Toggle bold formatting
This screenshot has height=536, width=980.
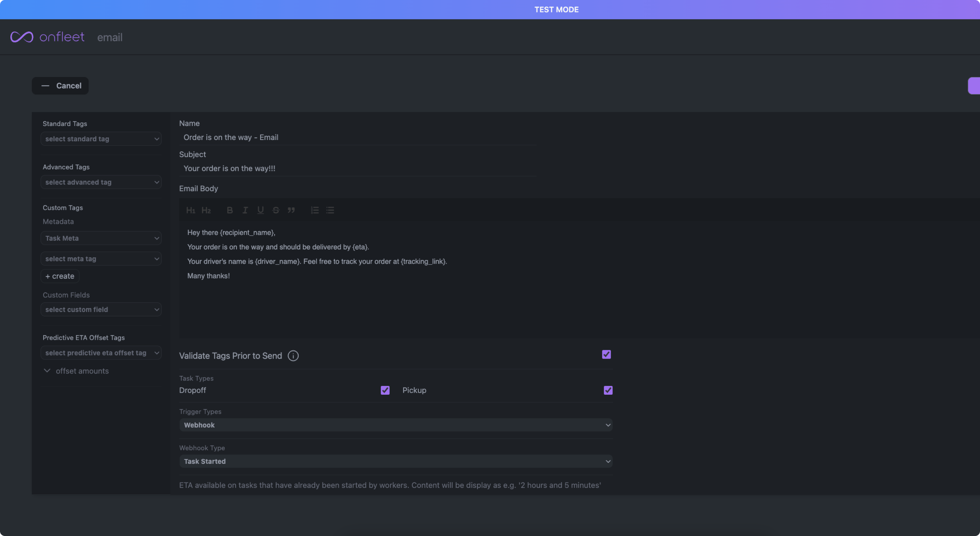pos(229,210)
